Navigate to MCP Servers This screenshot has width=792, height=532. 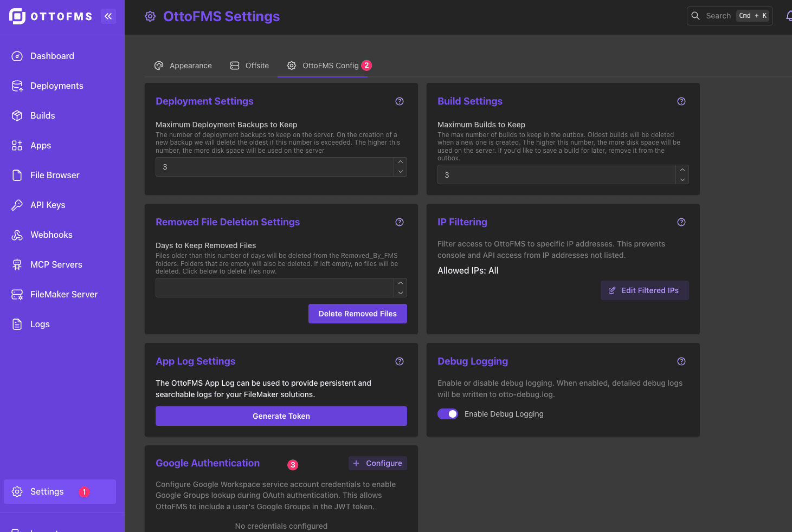click(56, 264)
